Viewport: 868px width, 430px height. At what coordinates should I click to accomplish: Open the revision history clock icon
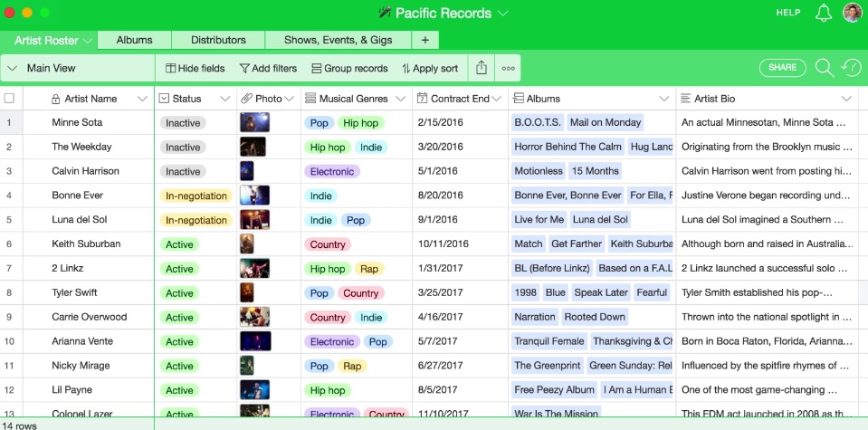pos(850,68)
